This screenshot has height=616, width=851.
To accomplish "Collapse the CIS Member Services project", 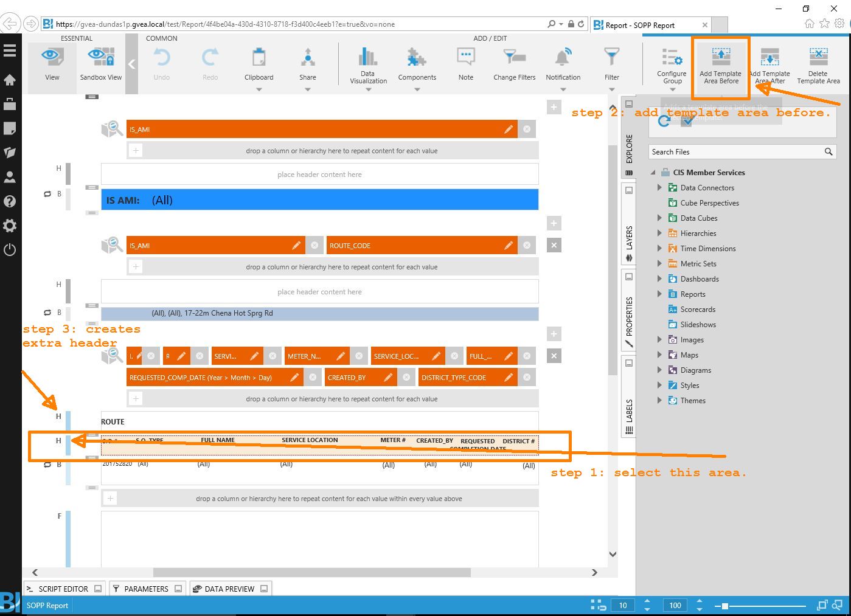I will tap(653, 173).
